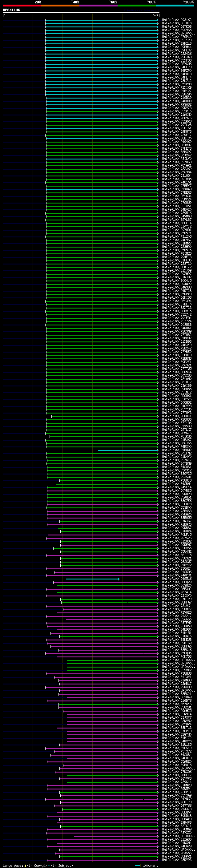Select the green alignment bar for UniRef100_Q9TL08
197x868 pixels.
(102, 125)
